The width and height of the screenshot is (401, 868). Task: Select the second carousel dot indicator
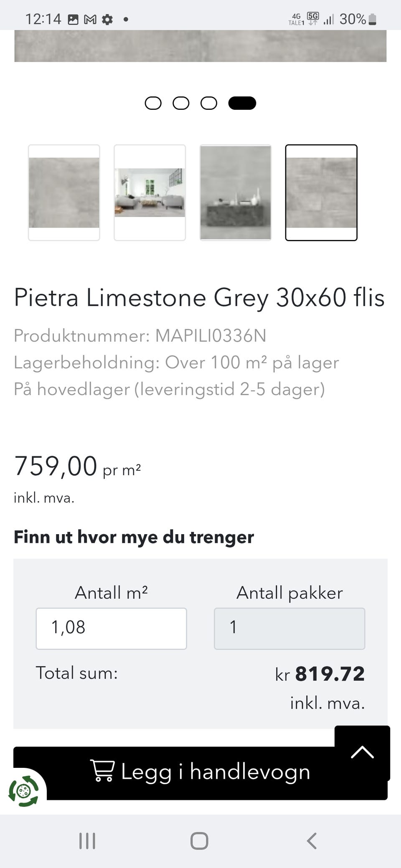pos(181,103)
